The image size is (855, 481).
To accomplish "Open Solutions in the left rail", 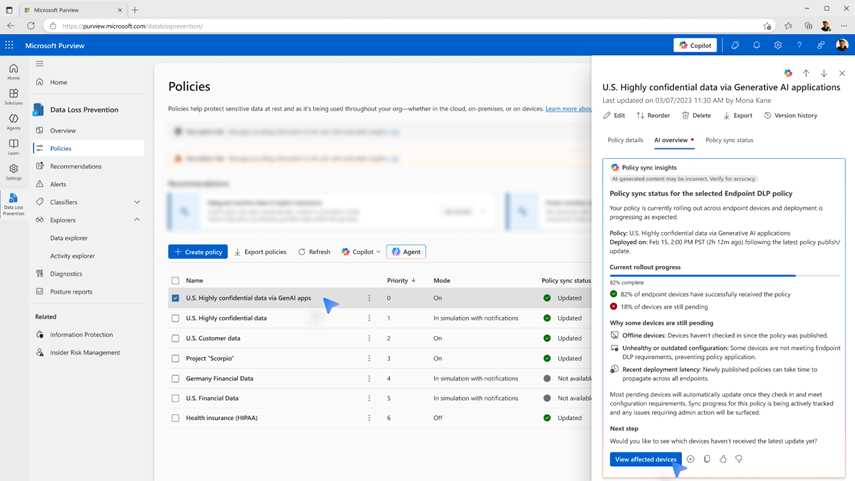I will coord(14,97).
